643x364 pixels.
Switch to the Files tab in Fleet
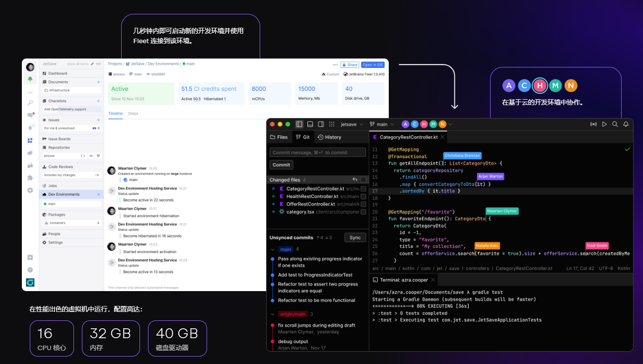[x=279, y=137]
